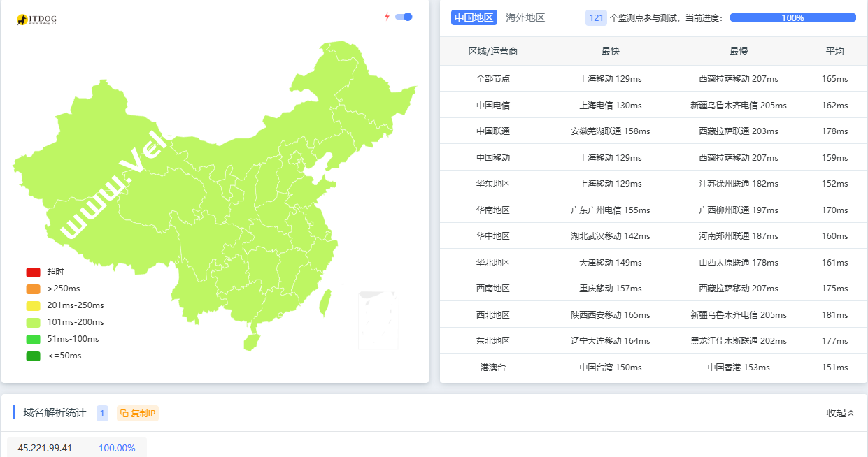Click the 100% progress bar
The image size is (868, 457).
[x=792, y=17]
